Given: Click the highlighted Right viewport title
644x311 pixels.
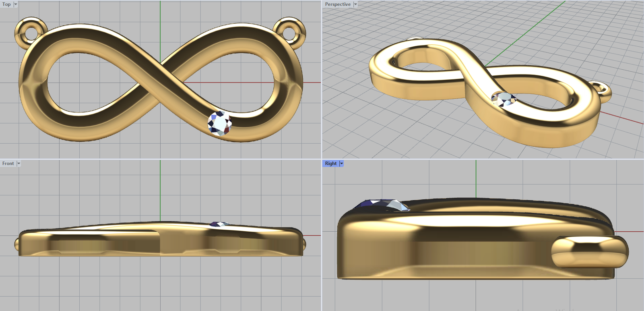Looking at the screenshot, I should pyautogui.click(x=330, y=164).
